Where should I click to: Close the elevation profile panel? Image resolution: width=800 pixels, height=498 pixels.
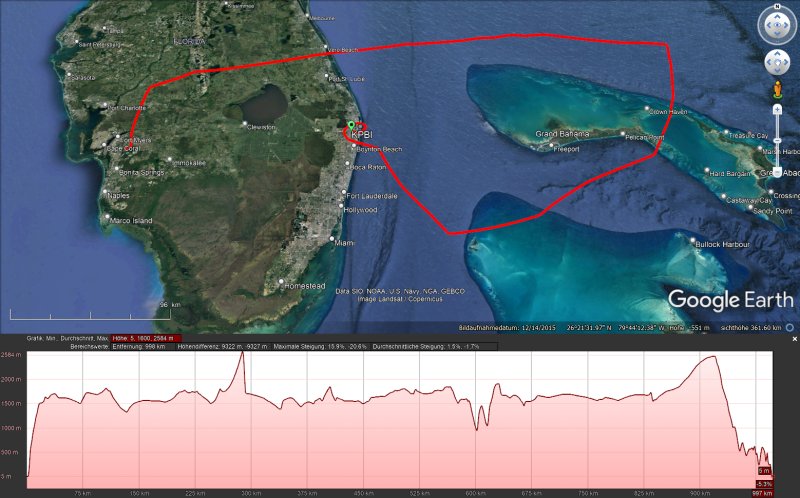tap(794, 339)
